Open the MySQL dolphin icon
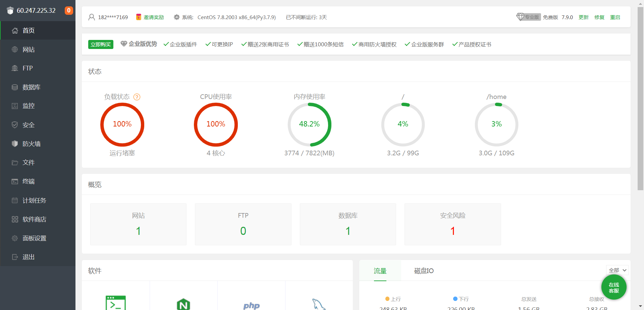The height and width of the screenshot is (310, 644). [319, 304]
